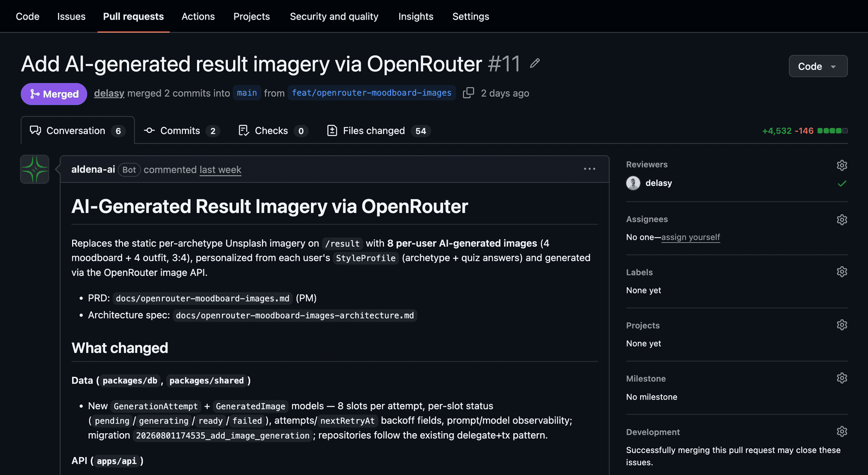The height and width of the screenshot is (475, 868).
Task: Click the approved checkmark next to delasy
Action: pos(842,183)
